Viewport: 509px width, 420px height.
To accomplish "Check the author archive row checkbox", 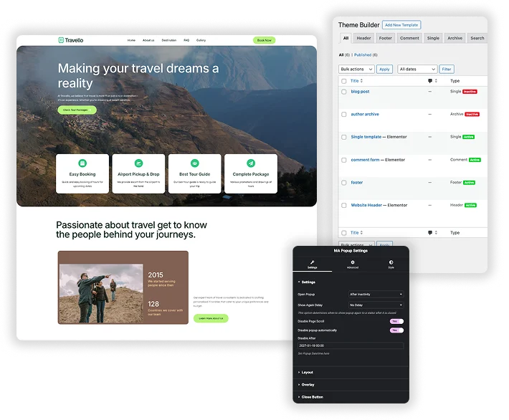I will coord(344,115).
